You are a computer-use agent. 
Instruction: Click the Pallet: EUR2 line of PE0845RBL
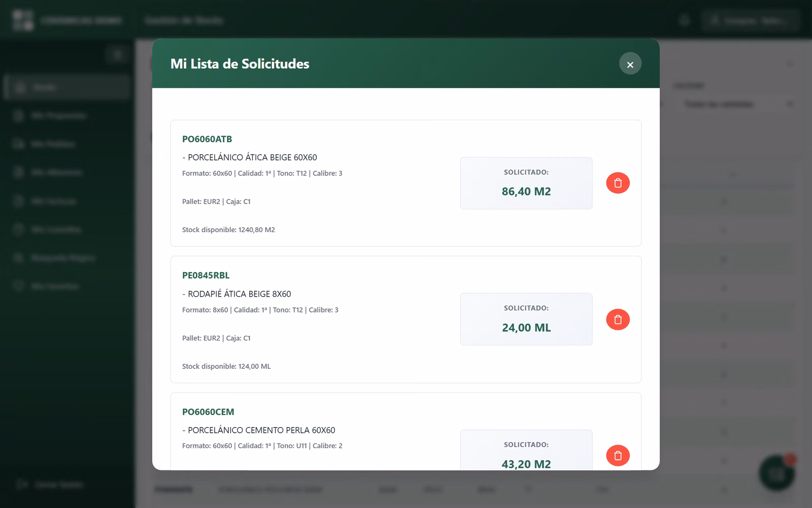[216, 338]
